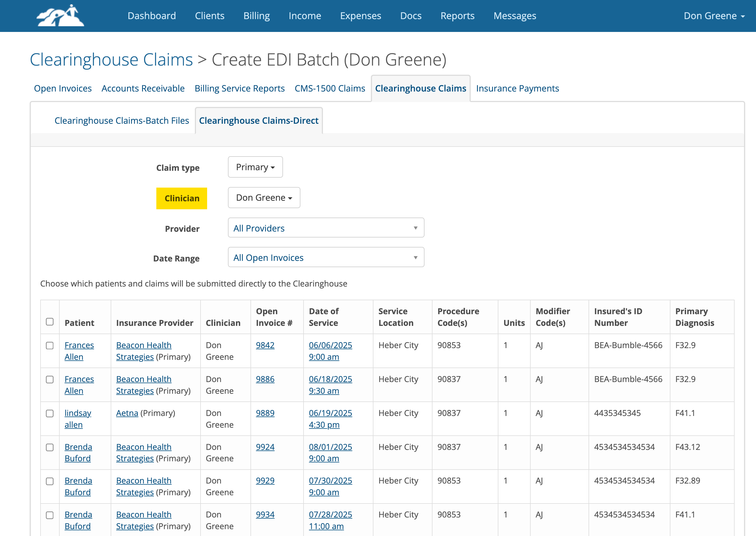Open the Date Range dropdown for All Open Invoices
This screenshot has width=756, height=536.
pos(326,257)
